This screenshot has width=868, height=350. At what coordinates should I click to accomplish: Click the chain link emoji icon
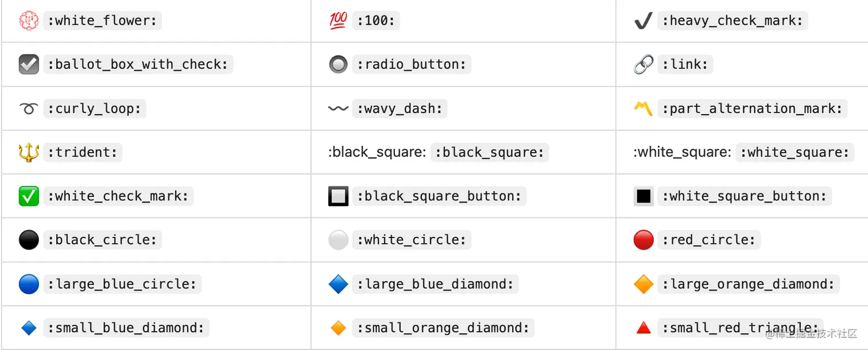643,64
